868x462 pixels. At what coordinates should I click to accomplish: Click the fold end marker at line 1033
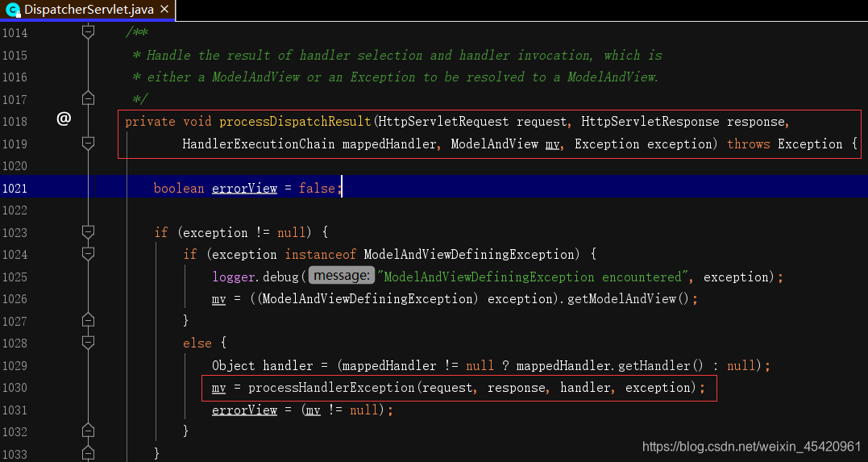click(x=88, y=453)
